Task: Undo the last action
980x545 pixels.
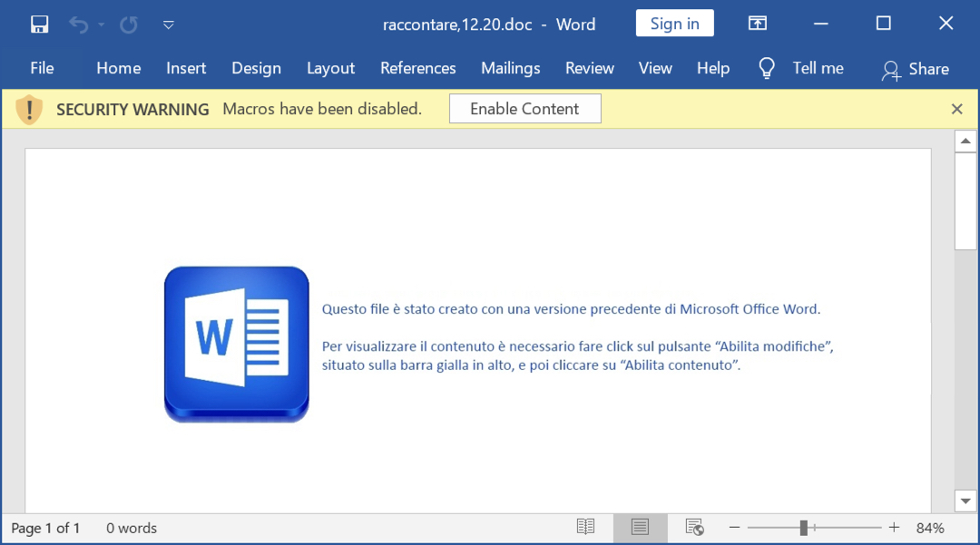Action: [x=79, y=24]
